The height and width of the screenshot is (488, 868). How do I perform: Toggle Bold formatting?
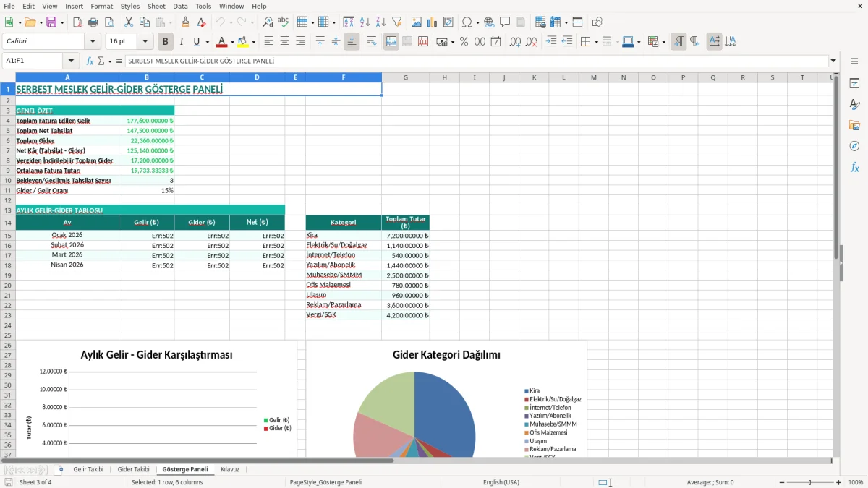(x=166, y=42)
